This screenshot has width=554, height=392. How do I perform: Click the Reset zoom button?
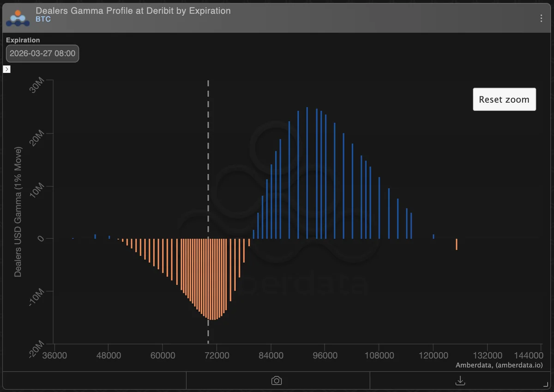point(504,99)
